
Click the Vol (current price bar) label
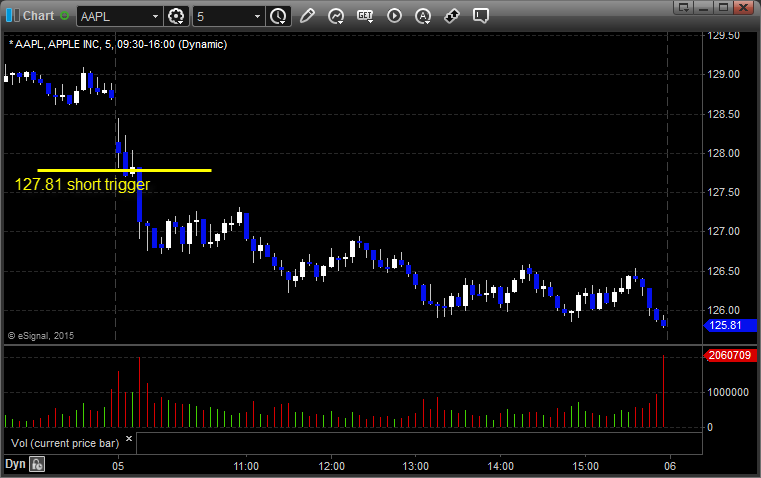pyautogui.click(x=65, y=443)
